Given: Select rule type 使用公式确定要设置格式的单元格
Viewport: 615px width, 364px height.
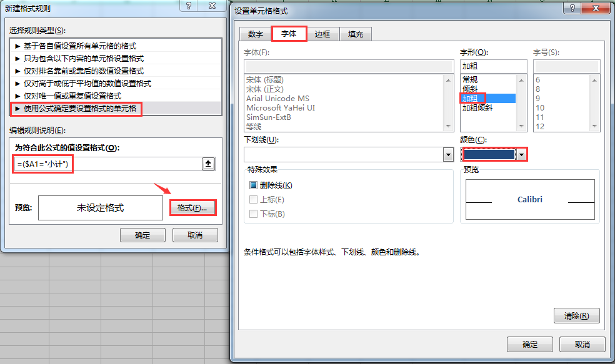Looking at the screenshot, I should tap(116, 109).
